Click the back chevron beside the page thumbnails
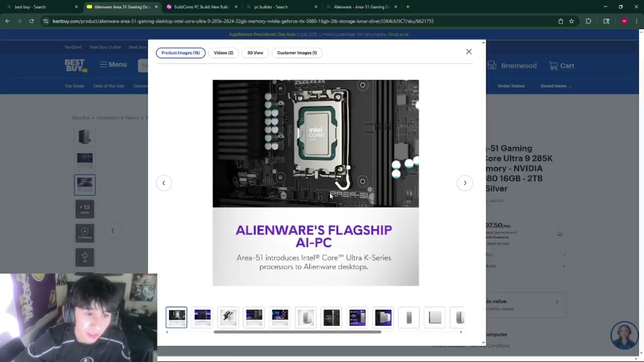644x362 pixels. pos(113,231)
